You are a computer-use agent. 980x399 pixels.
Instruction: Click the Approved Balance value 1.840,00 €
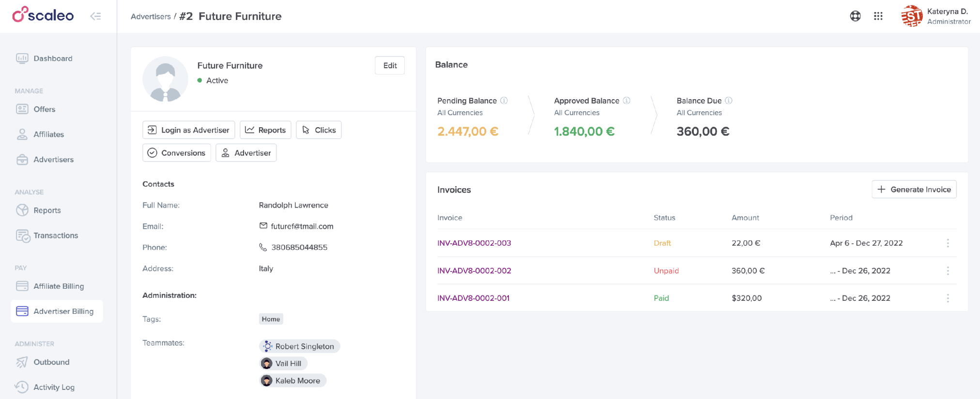(584, 132)
